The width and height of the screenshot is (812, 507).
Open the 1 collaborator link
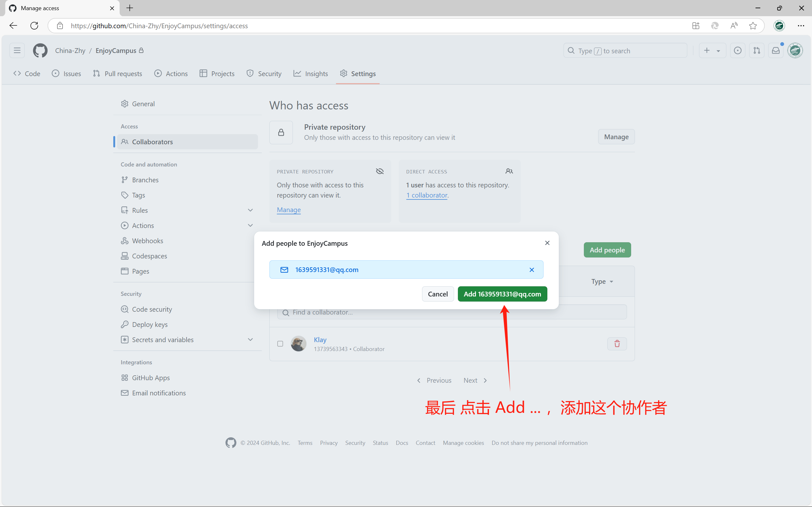pos(427,195)
